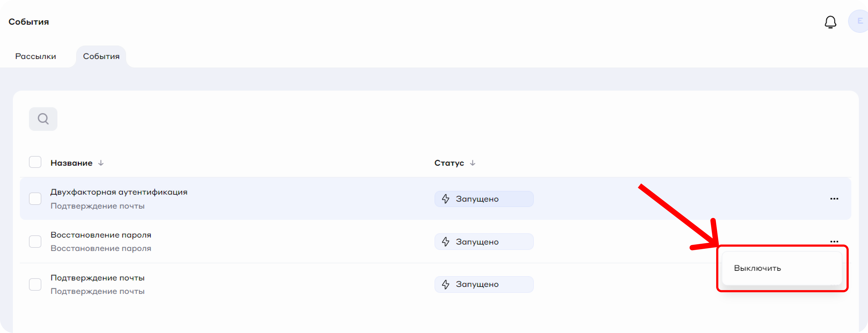Select the Подтверждение почты row checkbox
Screen dimensions: 868x333
coord(35,284)
